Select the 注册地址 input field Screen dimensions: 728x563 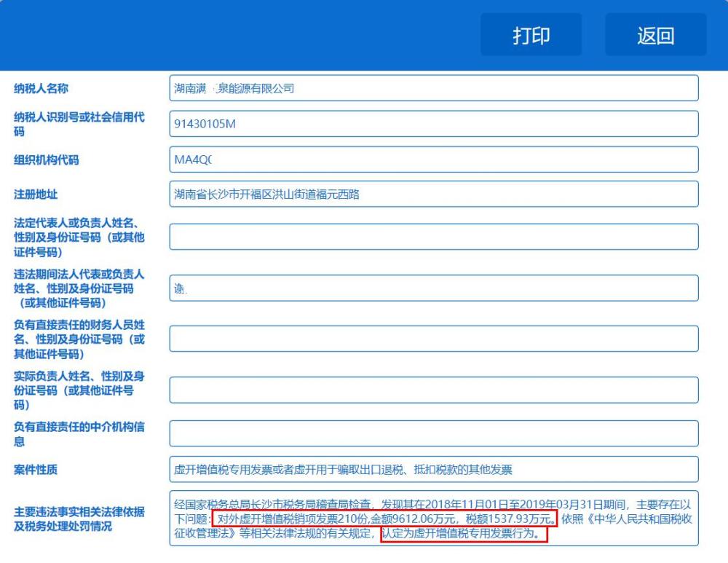(x=432, y=194)
